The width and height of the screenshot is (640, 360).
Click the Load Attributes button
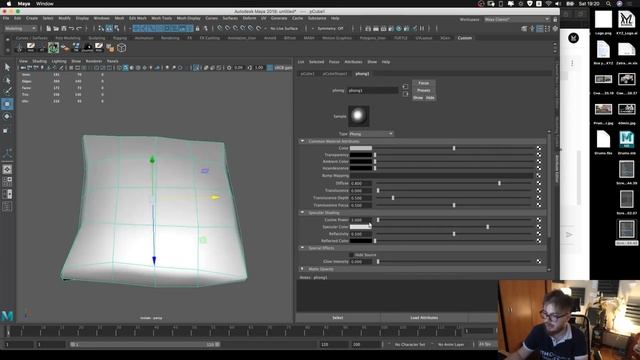(x=424, y=318)
